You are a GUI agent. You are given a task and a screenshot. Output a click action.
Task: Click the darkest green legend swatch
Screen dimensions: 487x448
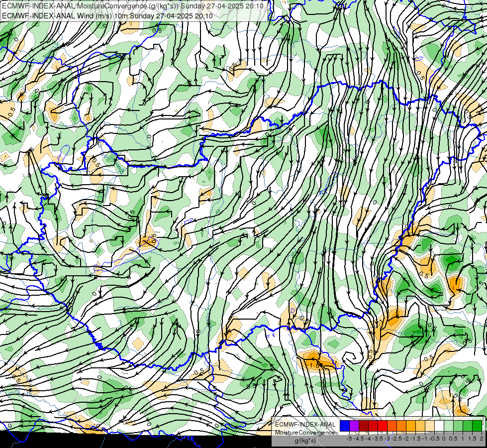click(x=477, y=426)
